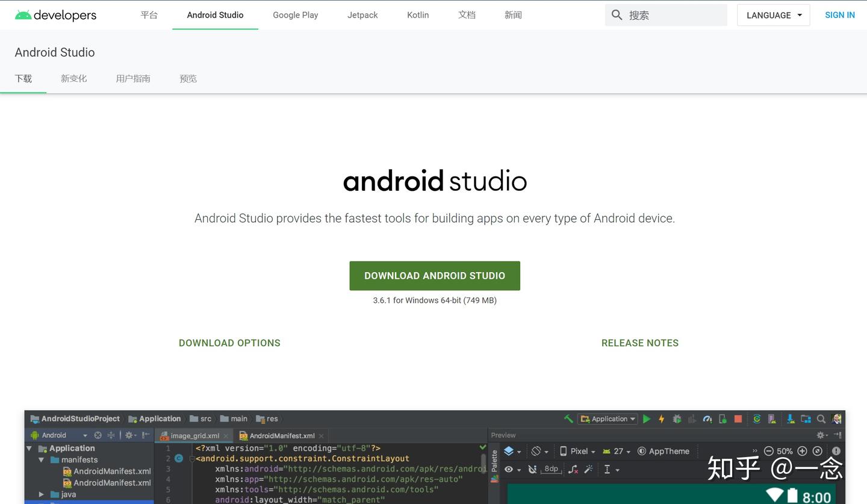Image resolution: width=867 pixels, height=504 pixels.
Task: Click the hammer Build project icon
Action: pyautogui.click(x=568, y=419)
